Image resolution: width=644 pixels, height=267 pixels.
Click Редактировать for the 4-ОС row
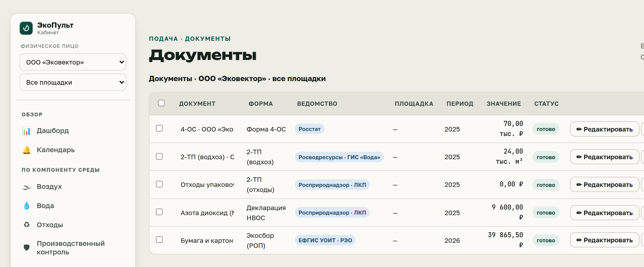click(605, 129)
